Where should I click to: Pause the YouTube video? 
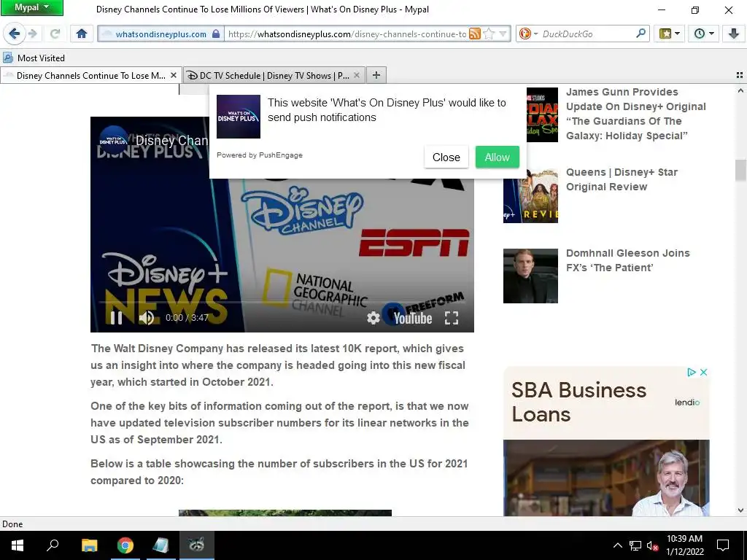pyautogui.click(x=116, y=318)
